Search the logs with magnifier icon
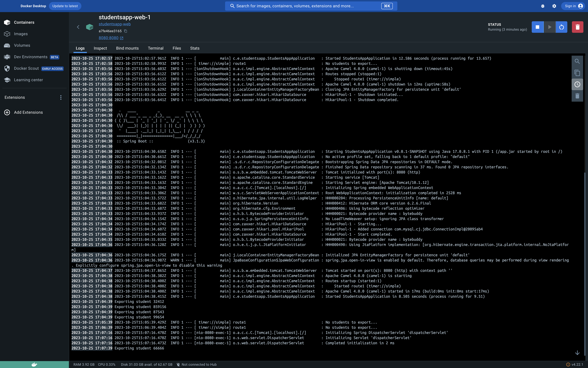588x368 pixels. [x=577, y=61]
